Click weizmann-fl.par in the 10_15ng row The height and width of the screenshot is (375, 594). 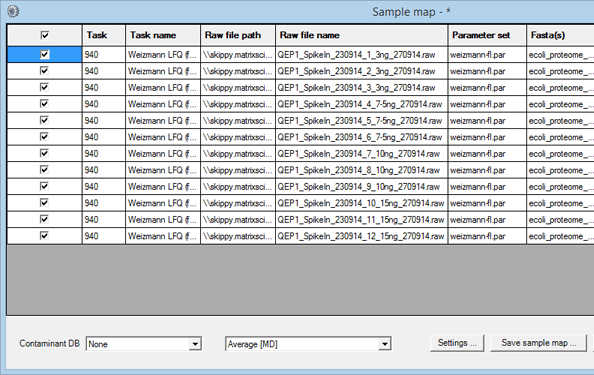coord(487,203)
